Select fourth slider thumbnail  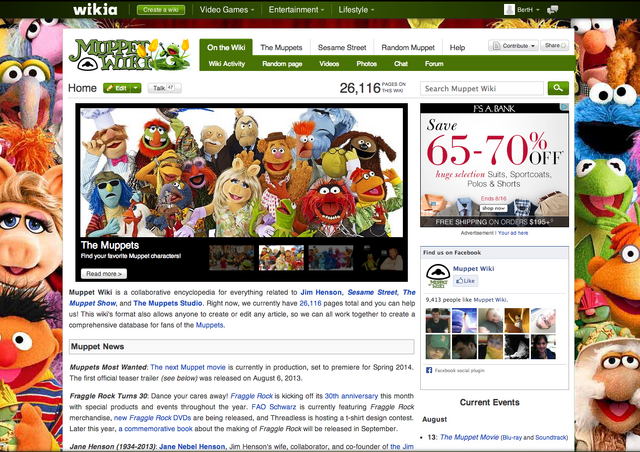click(381, 258)
